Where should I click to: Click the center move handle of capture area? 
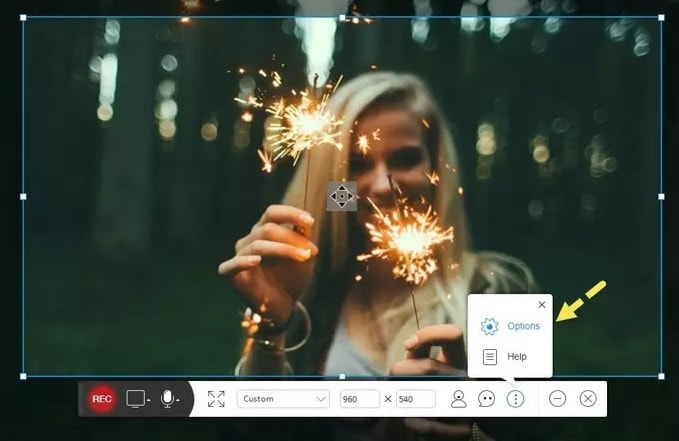pos(342,196)
